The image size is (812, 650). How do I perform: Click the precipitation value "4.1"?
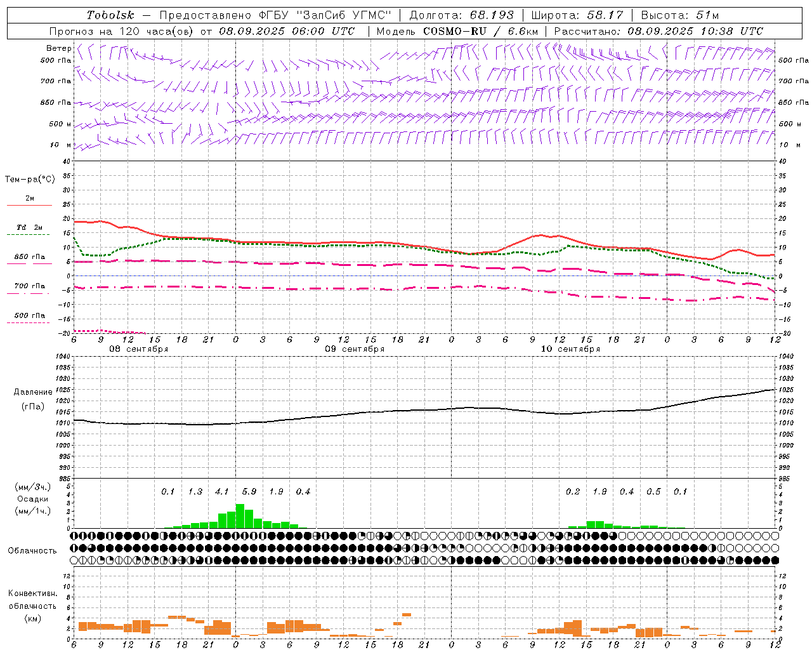[x=222, y=491]
